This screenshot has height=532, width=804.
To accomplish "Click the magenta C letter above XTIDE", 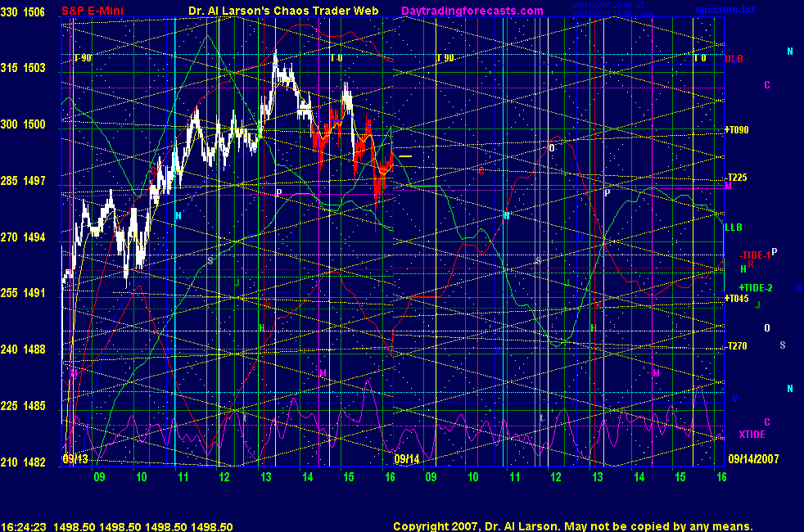I will point(767,422).
